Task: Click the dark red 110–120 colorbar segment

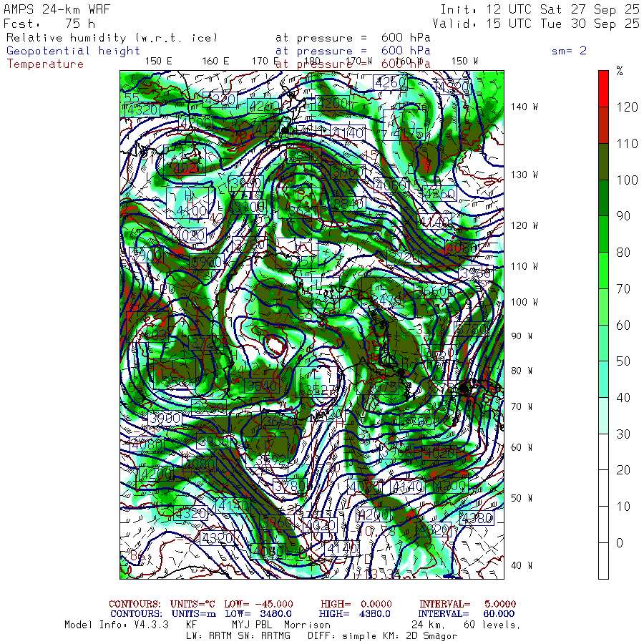Action: (x=603, y=125)
